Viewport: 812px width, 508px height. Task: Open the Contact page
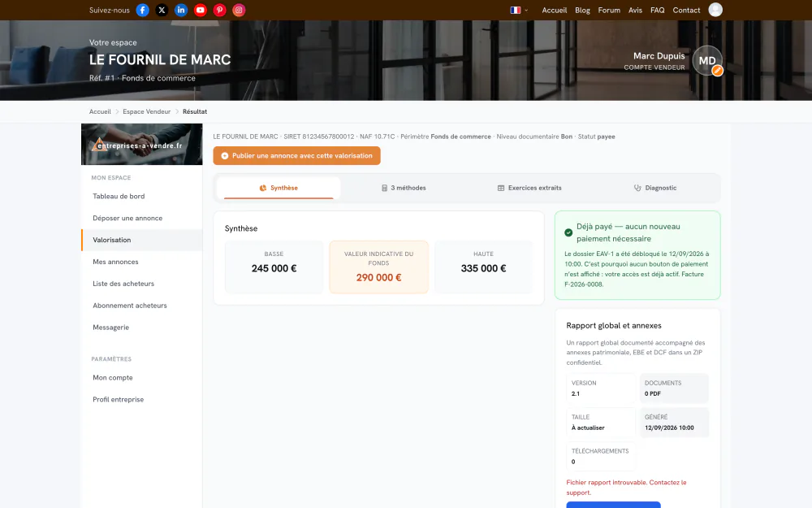pos(686,10)
